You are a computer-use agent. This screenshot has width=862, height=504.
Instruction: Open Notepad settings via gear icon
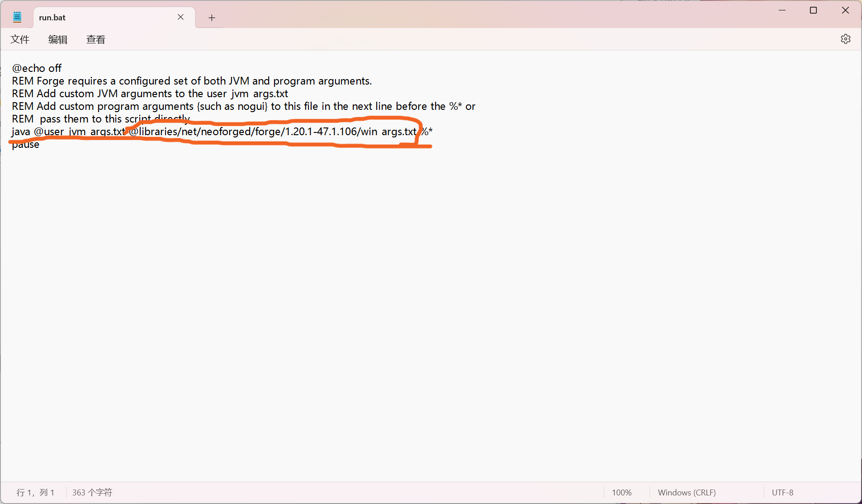click(845, 39)
